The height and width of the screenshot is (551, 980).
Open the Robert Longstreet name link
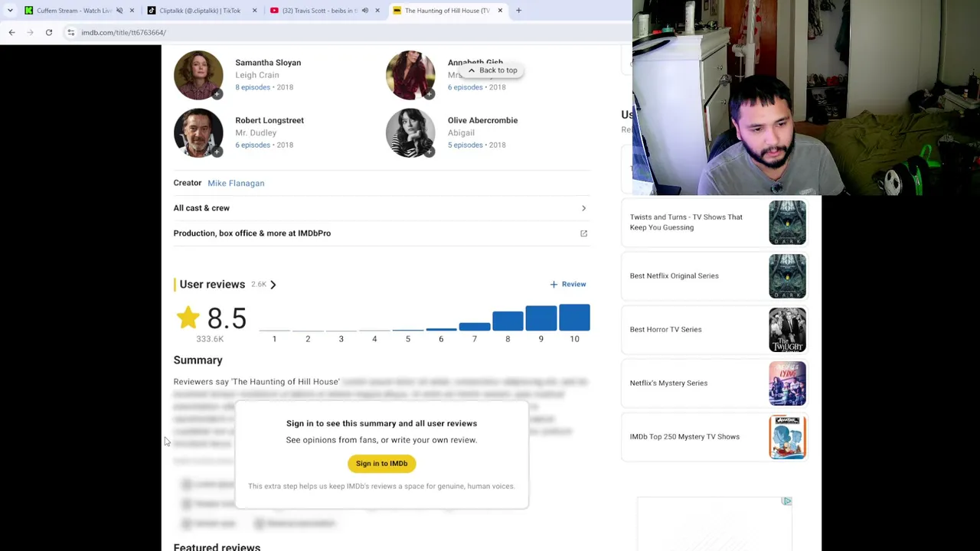(269, 120)
